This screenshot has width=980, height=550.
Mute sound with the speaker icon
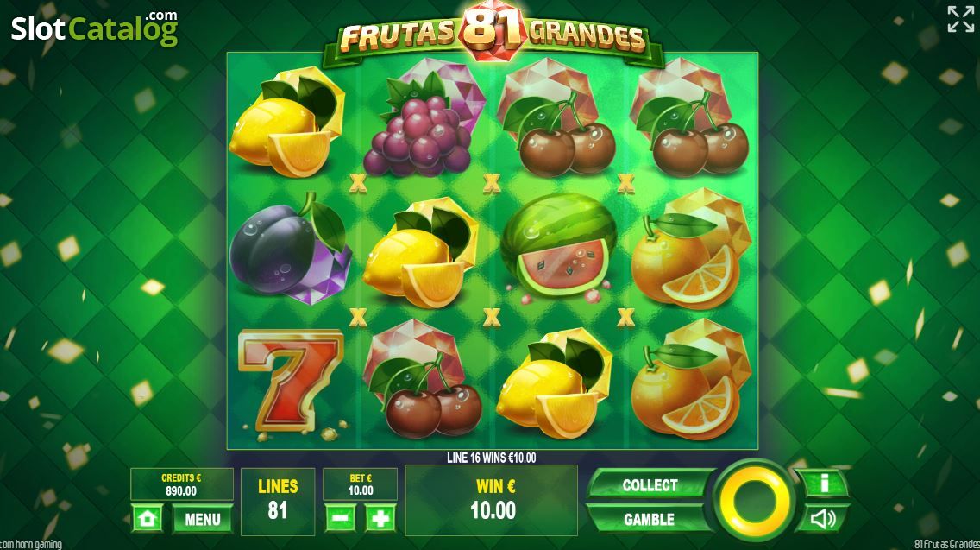(x=822, y=519)
